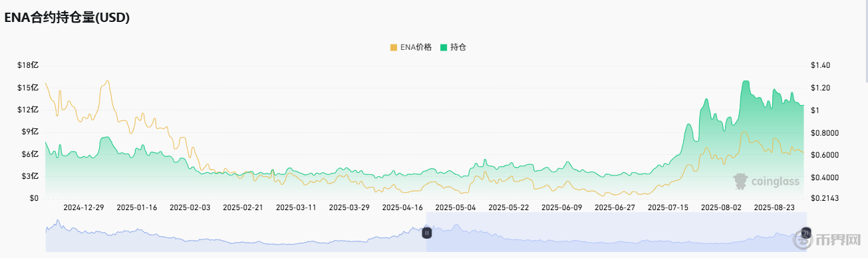Click the $1.20 price axis label
868x258 pixels.
821,88
